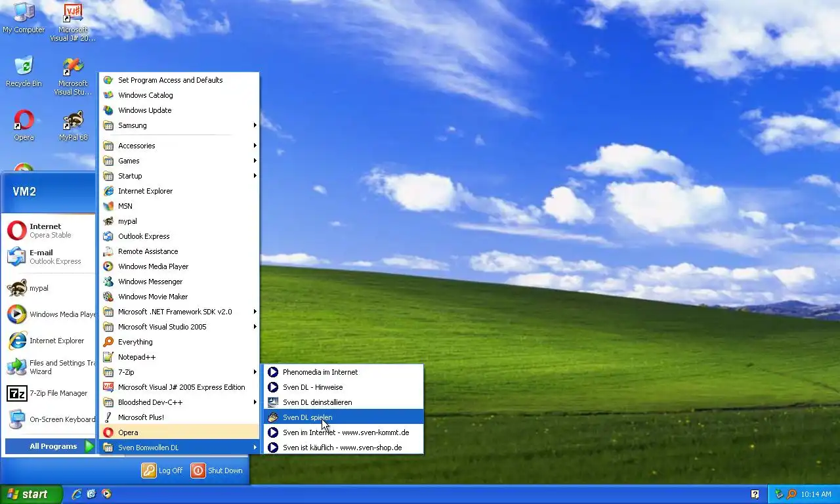The image size is (840, 504).
Task: Expand the 7-Zip submenu
Action: 179,372
